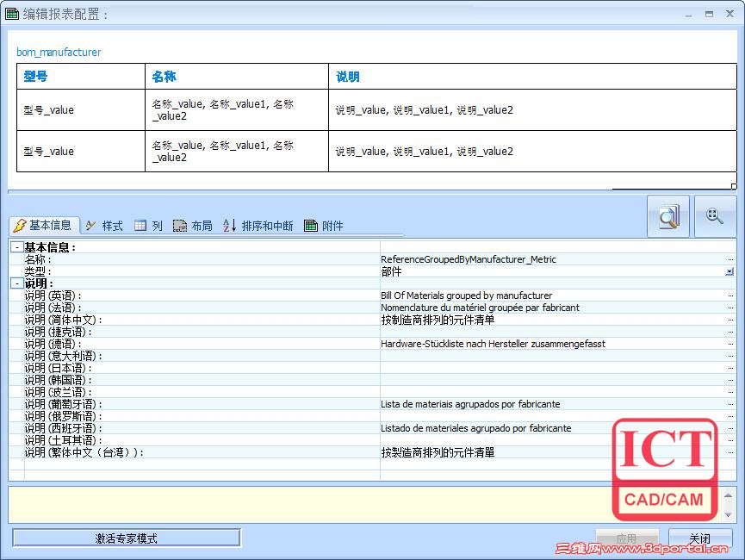Collapse the 说明 property group
Viewport: 745px width, 560px height.
tap(17, 283)
